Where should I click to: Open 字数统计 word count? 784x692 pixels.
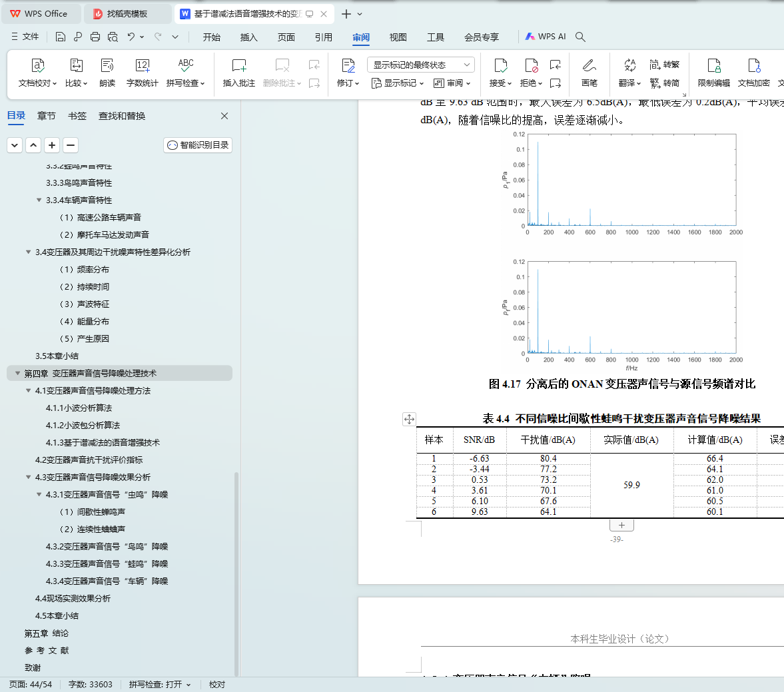pos(142,73)
